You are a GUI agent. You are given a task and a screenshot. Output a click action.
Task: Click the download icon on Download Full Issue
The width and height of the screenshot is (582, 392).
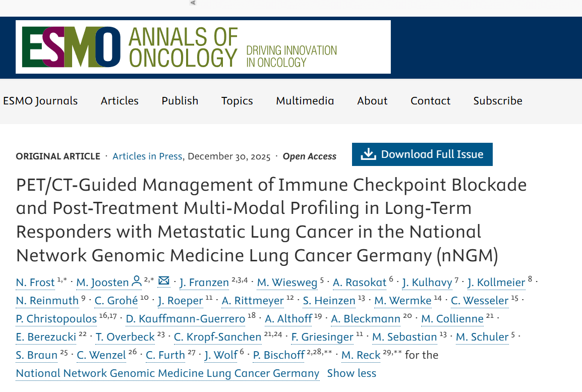pos(369,154)
